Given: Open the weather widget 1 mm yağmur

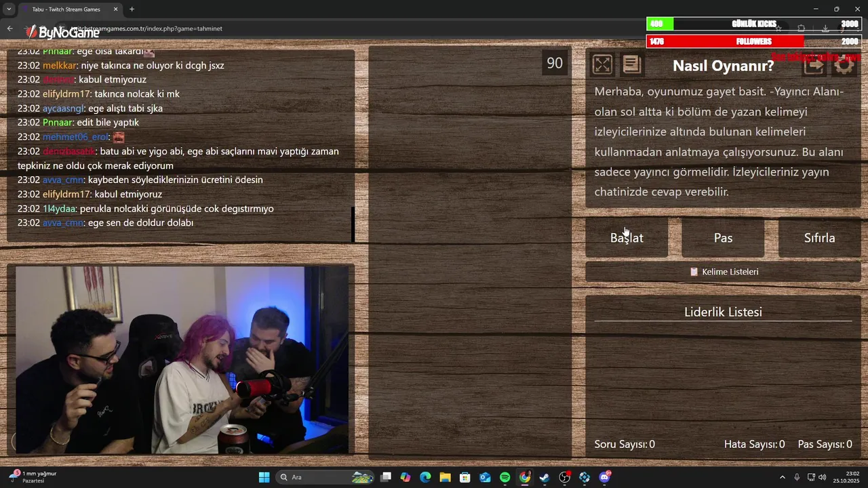Looking at the screenshot, I should 33,477.
